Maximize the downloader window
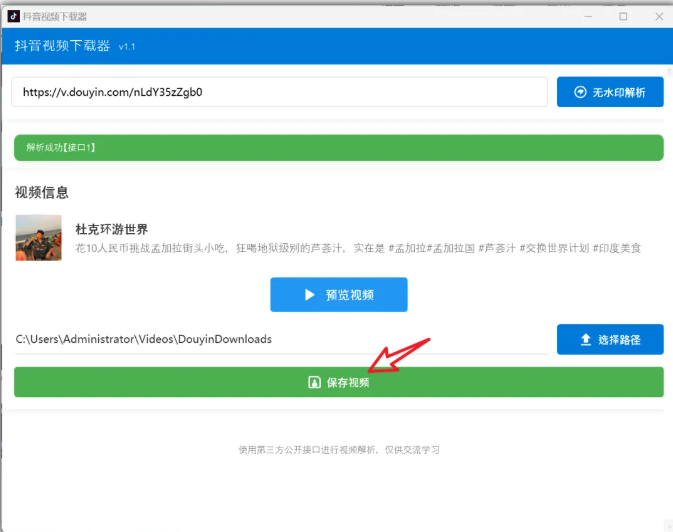Image resolution: width=673 pixels, height=532 pixels. coord(623,16)
